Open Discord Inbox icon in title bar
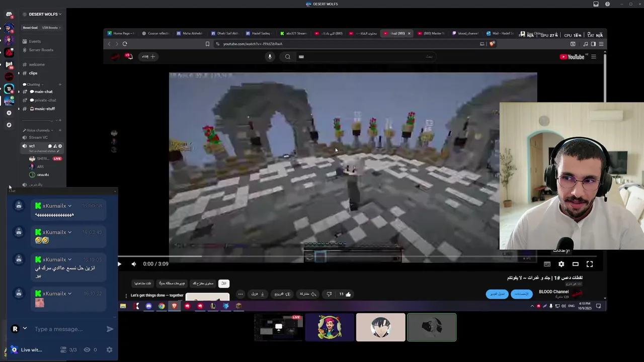Image resolution: width=644 pixels, height=362 pixels. (x=596, y=4)
